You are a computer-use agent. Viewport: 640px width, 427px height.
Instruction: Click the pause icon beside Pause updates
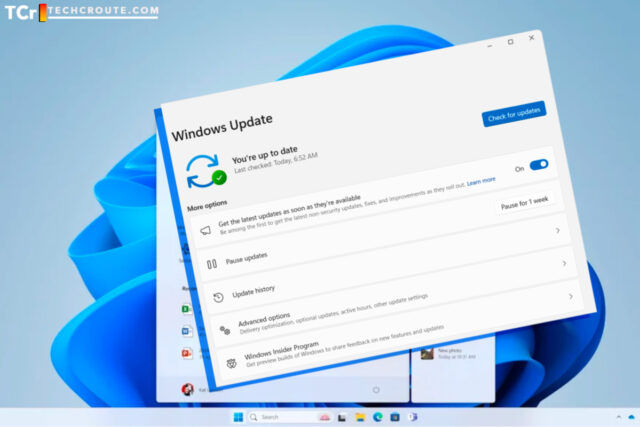pos(212,264)
